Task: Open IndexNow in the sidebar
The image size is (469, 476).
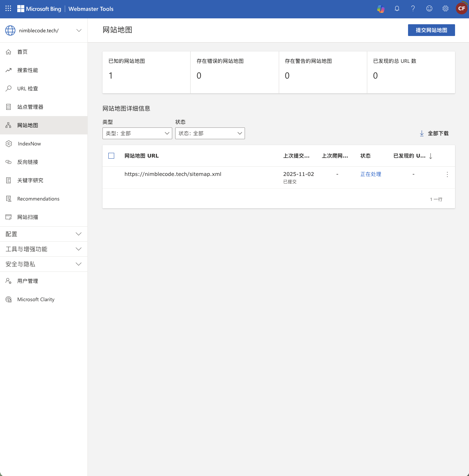Action: tap(29, 144)
